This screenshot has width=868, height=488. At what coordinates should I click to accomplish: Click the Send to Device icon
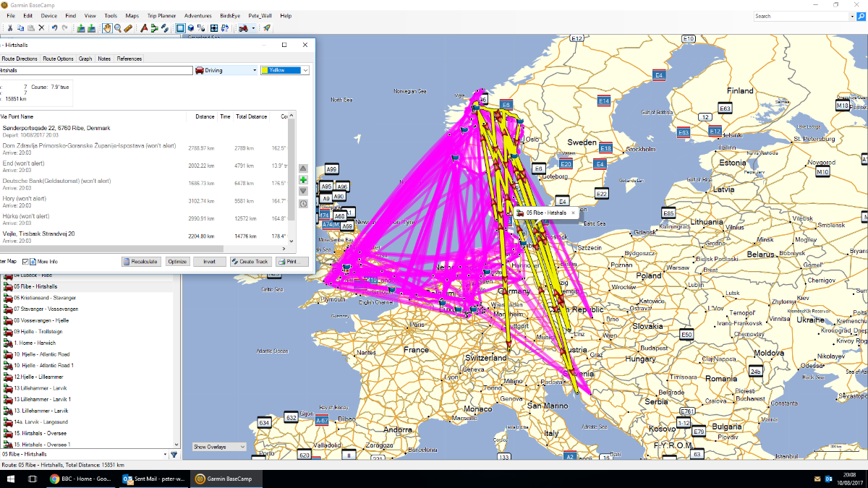(x=81, y=28)
